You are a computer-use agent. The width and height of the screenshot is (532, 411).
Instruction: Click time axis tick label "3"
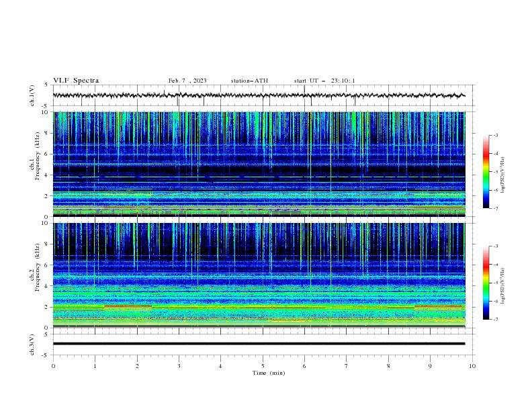[x=179, y=366]
